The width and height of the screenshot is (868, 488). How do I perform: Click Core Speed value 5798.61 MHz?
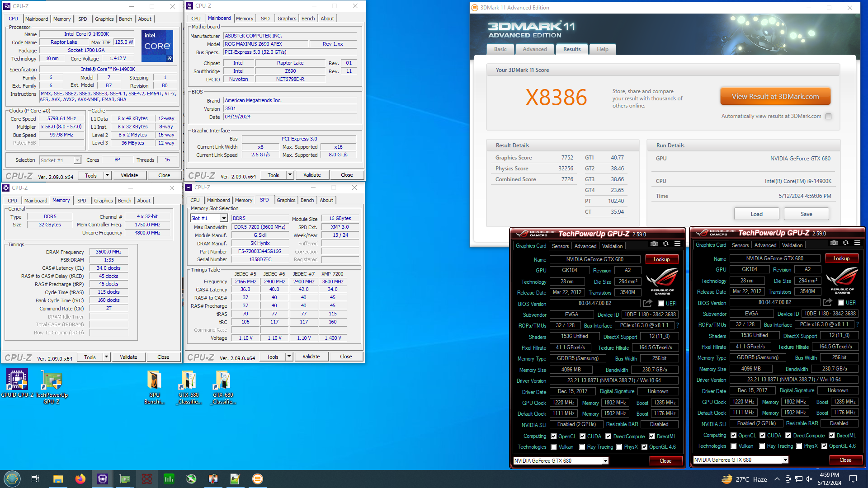coord(61,119)
